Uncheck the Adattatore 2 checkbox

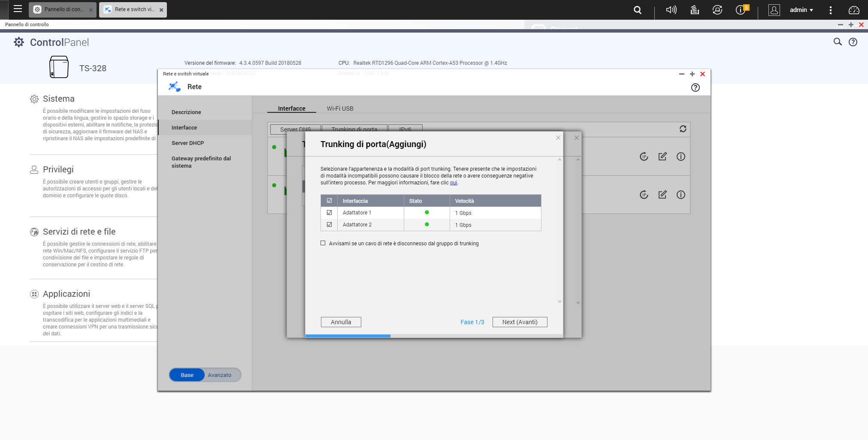tap(330, 225)
